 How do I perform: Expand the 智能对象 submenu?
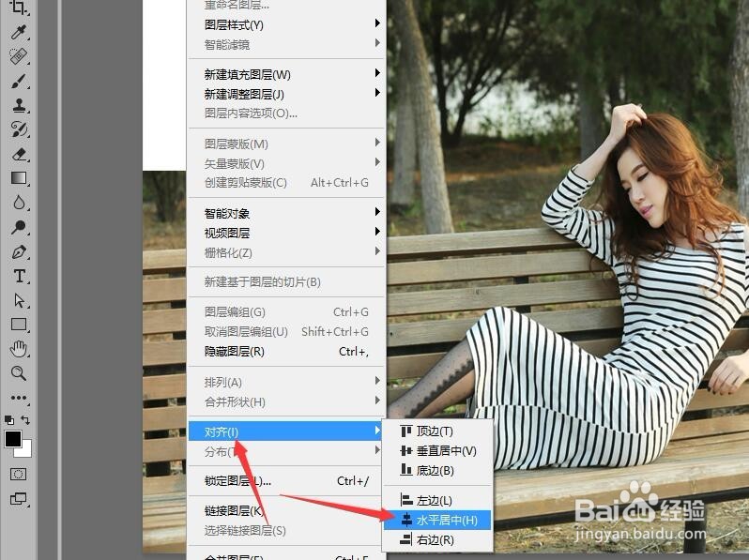[x=285, y=214]
